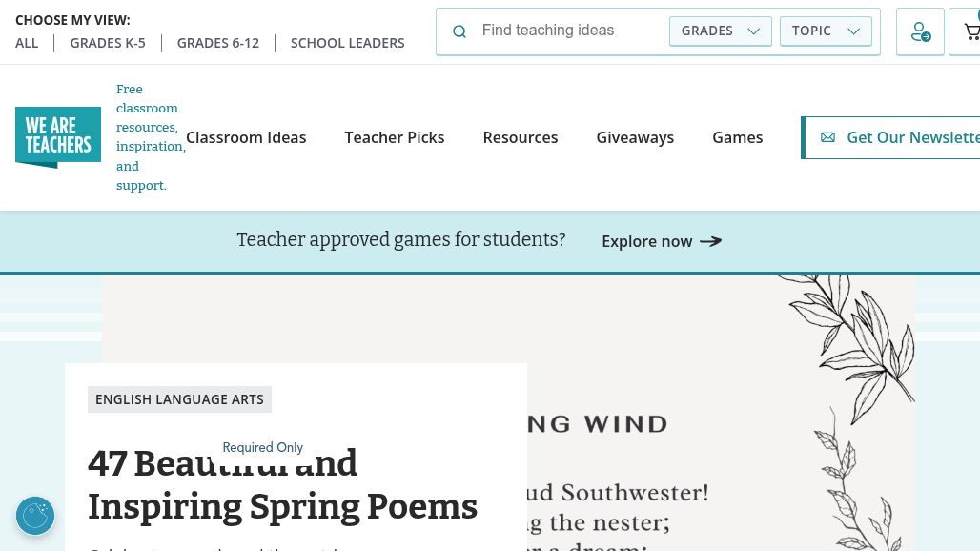Click the Get Our Newsletter button
Image resolution: width=980 pixels, height=551 pixels.
891,137
